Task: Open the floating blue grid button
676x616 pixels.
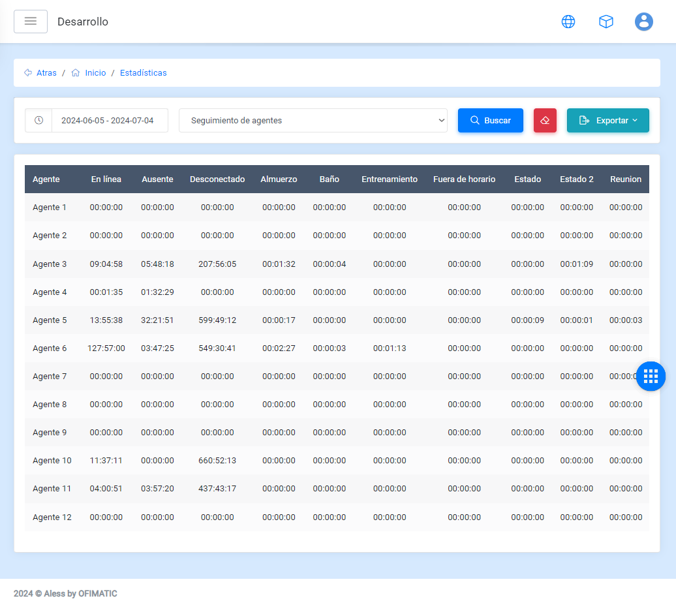Action: (651, 376)
